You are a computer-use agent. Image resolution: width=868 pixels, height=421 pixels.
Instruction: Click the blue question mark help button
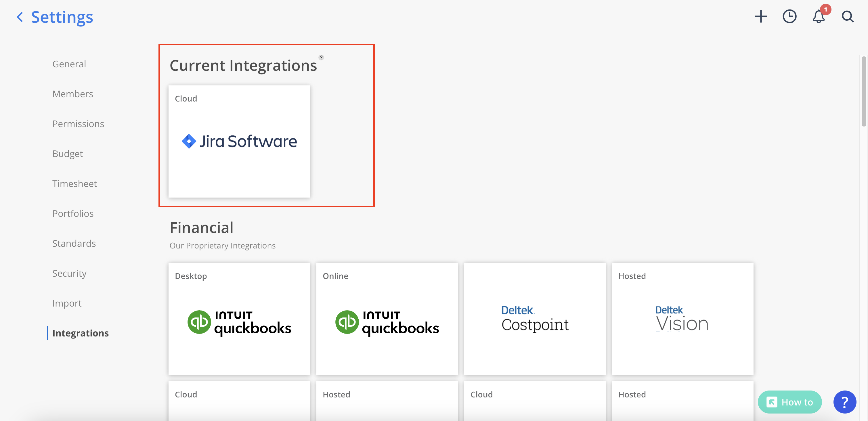tap(844, 402)
